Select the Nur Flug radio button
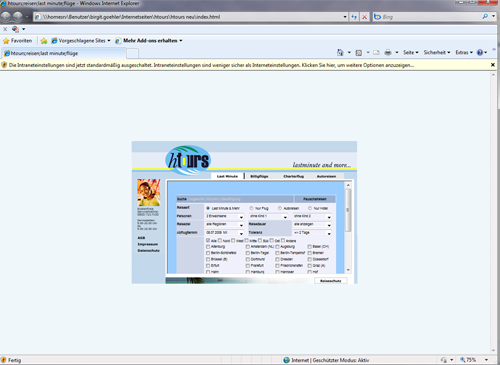The image size is (500, 365). 252,208
